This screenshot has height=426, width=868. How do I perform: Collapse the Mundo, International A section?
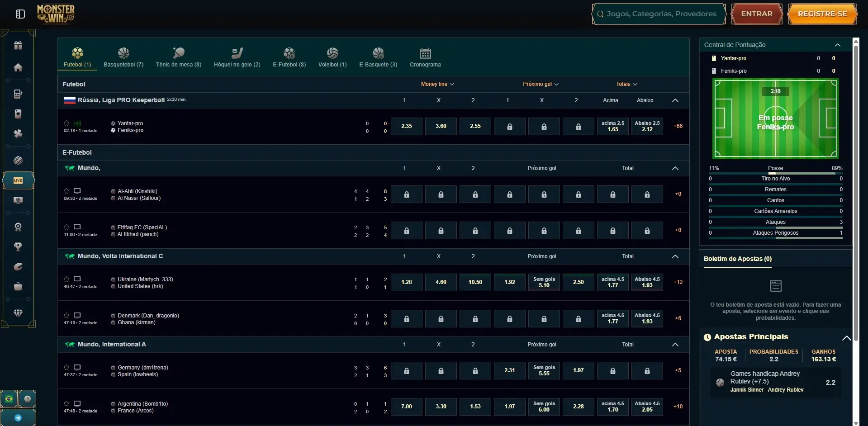(x=674, y=344)
